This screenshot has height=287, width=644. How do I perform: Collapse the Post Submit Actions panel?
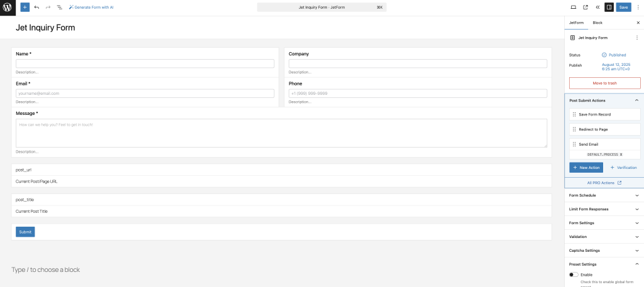(604, 100)
